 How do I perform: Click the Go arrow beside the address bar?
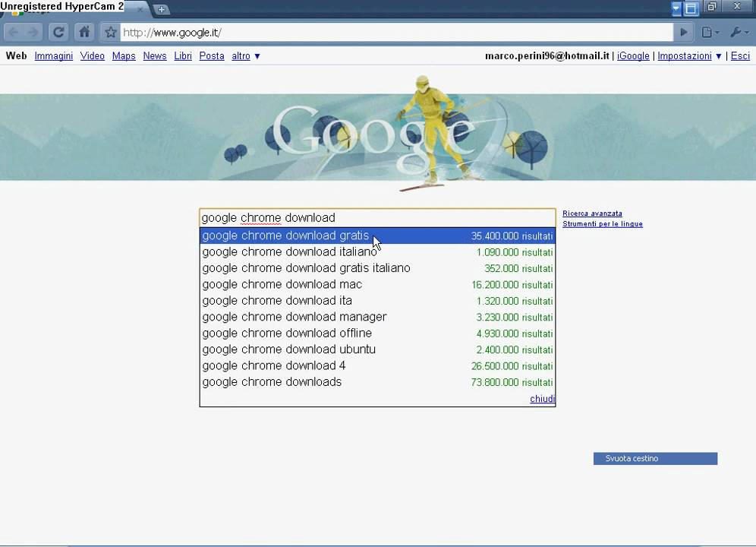tap(684, 33)
